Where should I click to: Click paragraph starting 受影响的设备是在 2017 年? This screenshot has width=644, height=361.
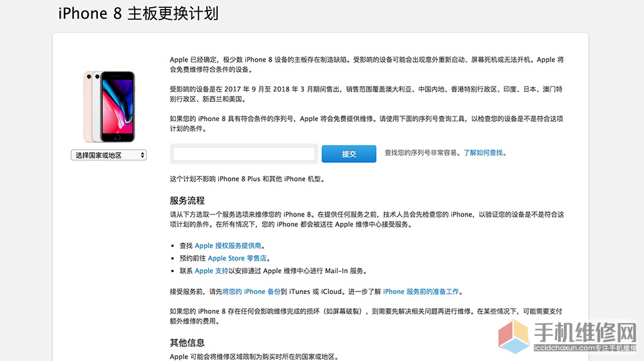coord(366,94)
